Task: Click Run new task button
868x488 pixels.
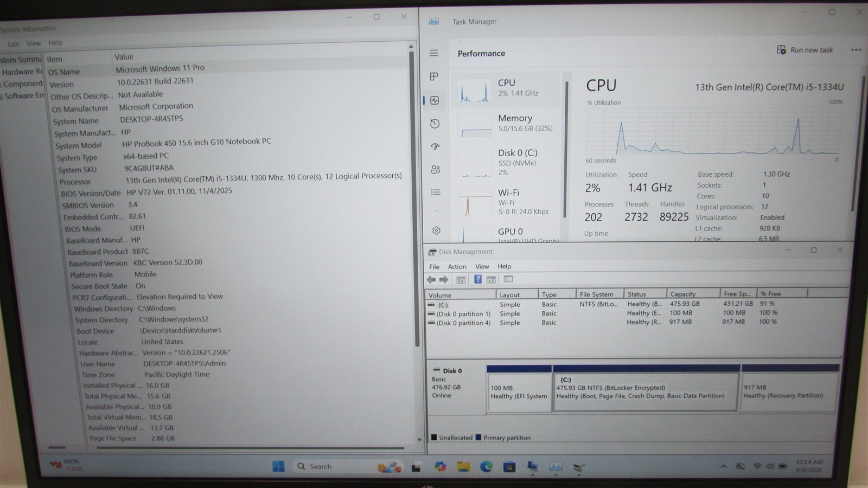Action: [805, 50]
